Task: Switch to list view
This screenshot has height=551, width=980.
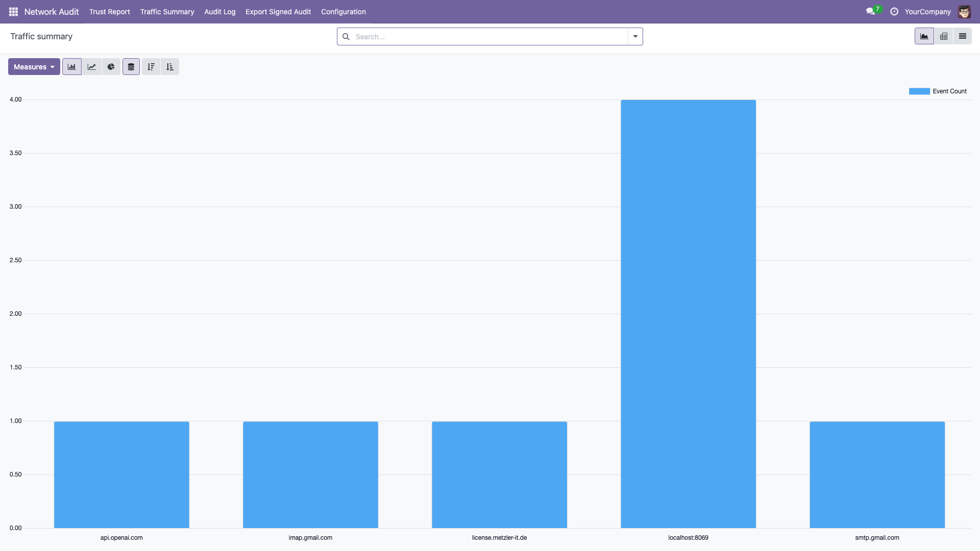Action: (x=963, y=36)
